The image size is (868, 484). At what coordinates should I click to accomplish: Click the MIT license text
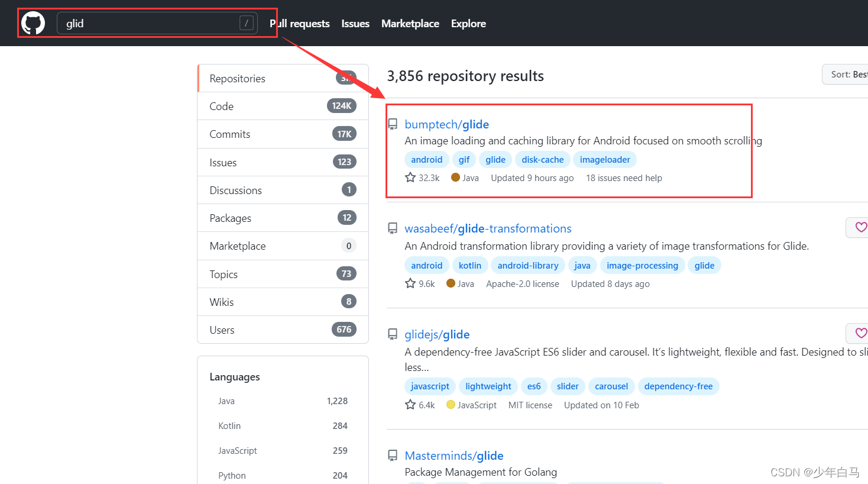click(x=530, y=405)
